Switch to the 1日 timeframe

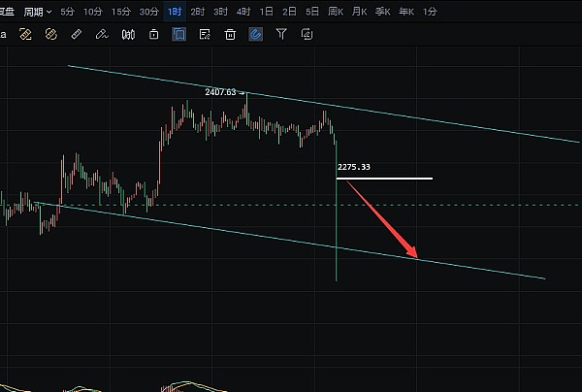(264, 12)
